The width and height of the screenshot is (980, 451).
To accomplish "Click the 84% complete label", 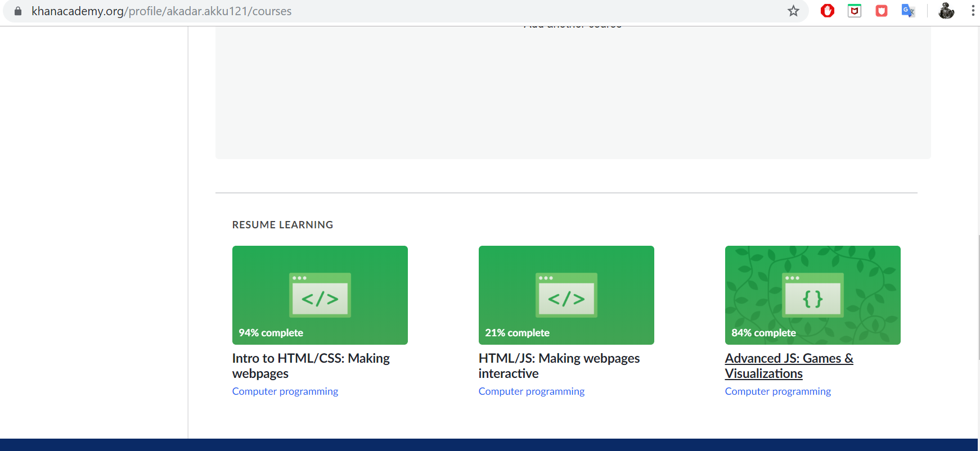I will [x=763, y=333].
